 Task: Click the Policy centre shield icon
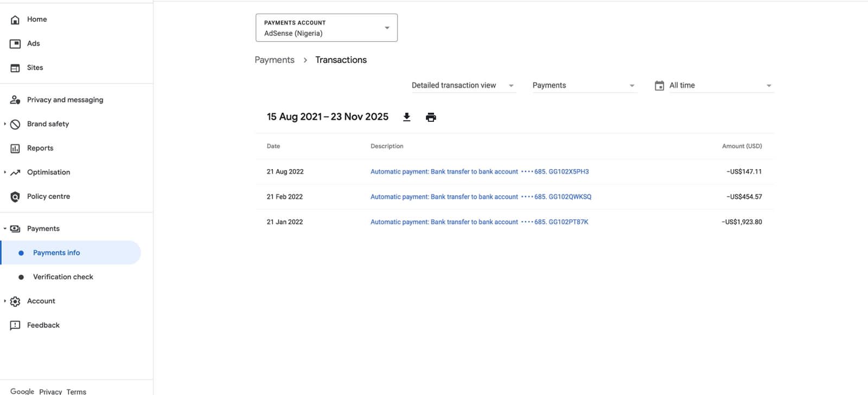(15, 197)
